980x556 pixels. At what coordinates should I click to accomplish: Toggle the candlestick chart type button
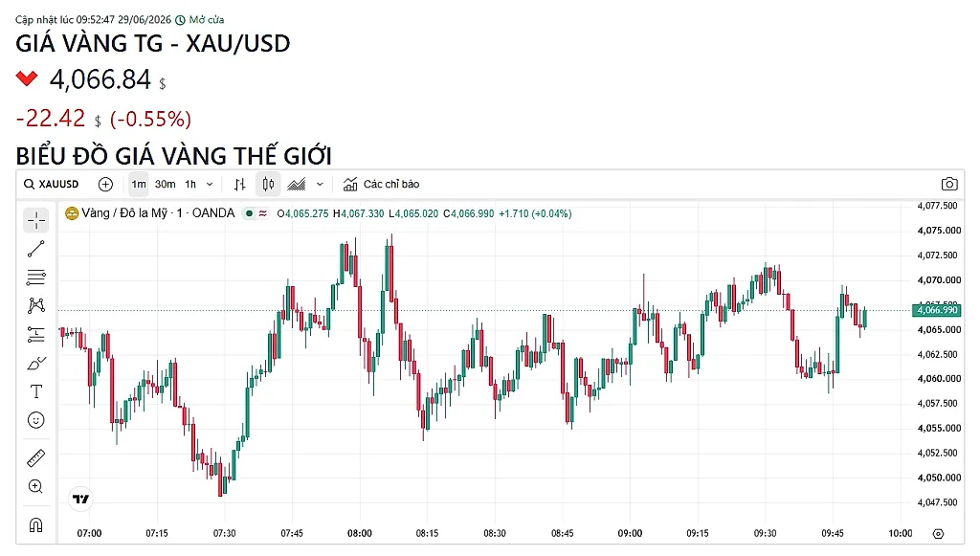tap(268, 185)
